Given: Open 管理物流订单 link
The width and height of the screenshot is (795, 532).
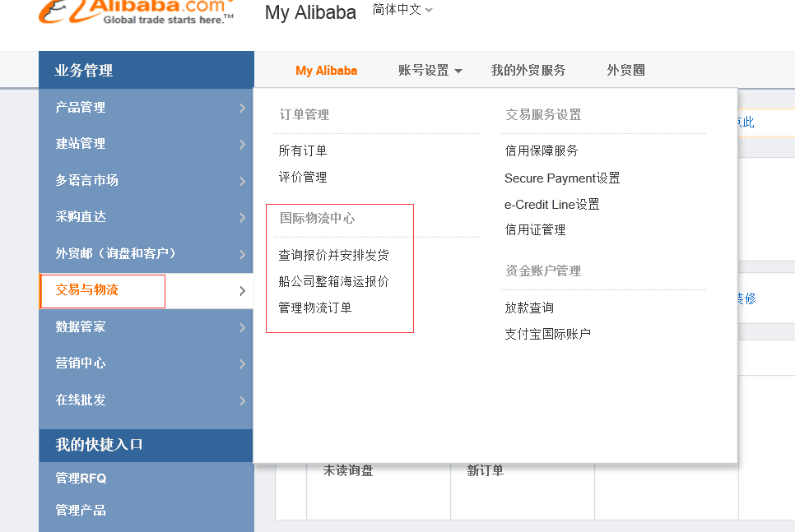Looking at the screenshot, I should (x=315, y=308).
